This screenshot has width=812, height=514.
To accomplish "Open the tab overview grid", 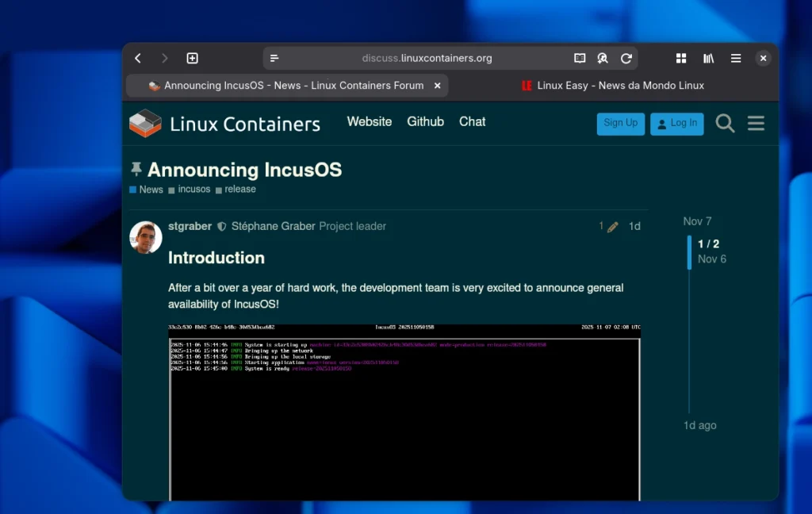I will [680, 58].
